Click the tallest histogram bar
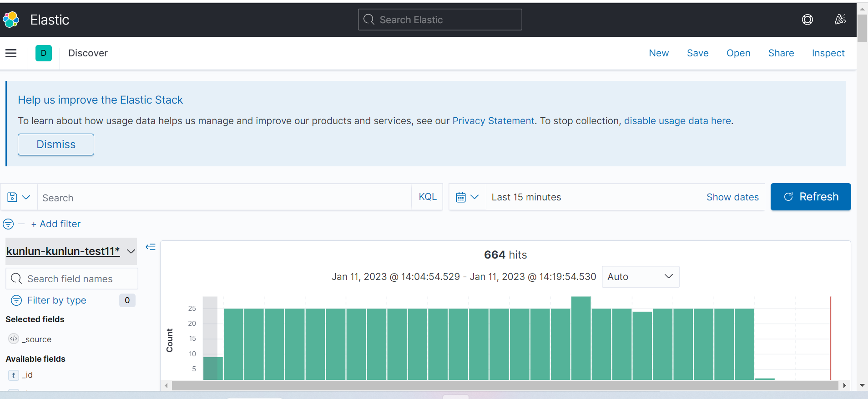868x399 pixels. [581, 338]
